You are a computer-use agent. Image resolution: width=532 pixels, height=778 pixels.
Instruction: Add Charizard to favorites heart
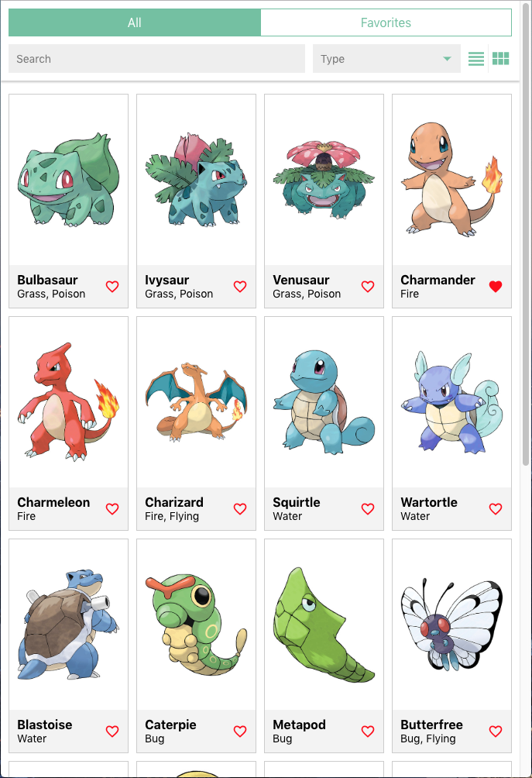(x=241, y=508)
